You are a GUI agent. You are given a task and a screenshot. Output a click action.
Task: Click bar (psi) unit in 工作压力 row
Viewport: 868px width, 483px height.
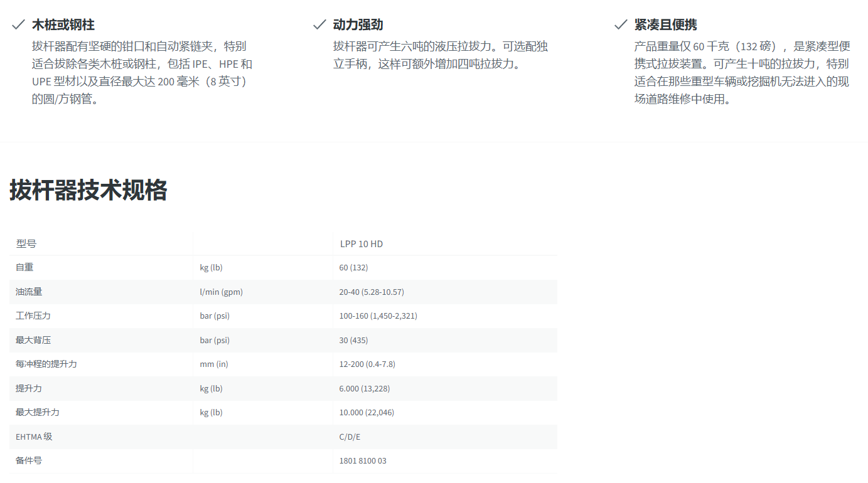tap(215, 316)
